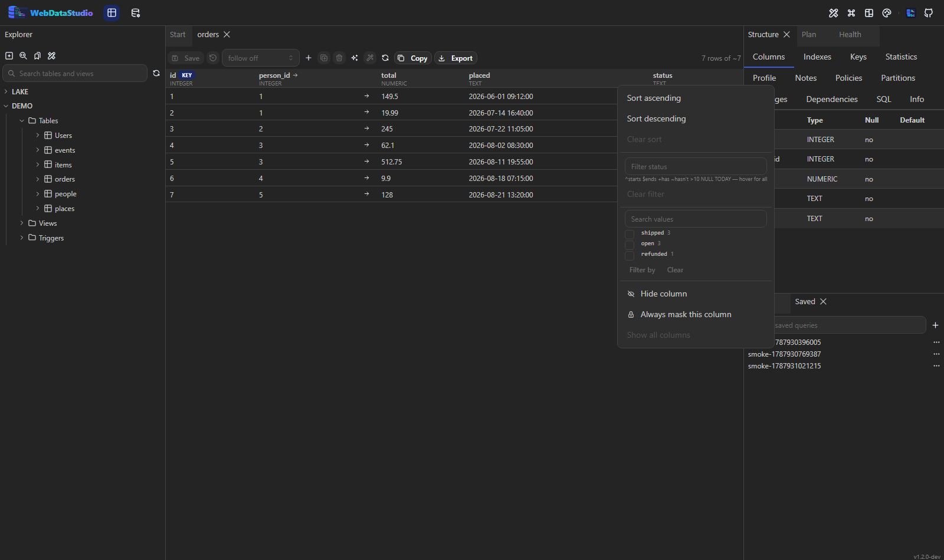The image size is (944, 560).
Task: Collapse the Tables folder
Action: coord(22,121)
